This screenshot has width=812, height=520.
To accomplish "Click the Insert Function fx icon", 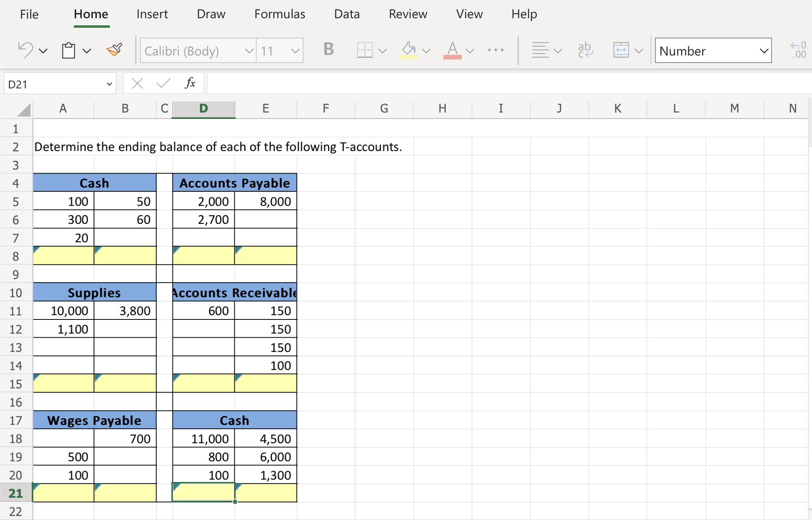I will pos(190,83).
